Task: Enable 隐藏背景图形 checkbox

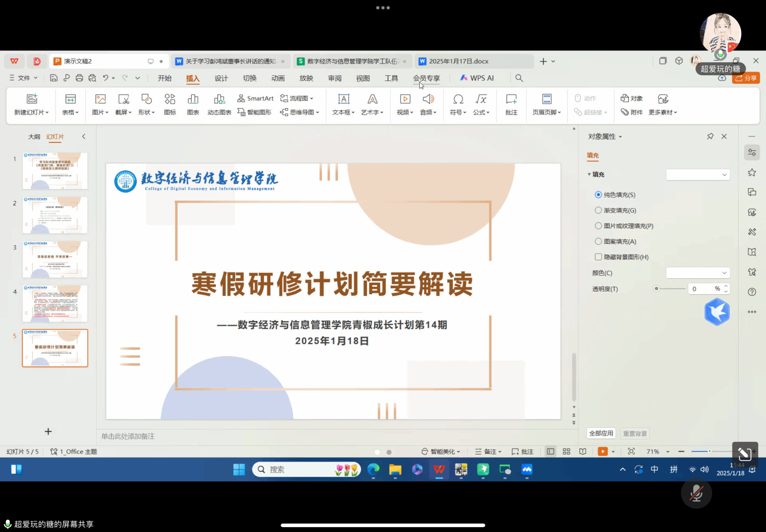Action: point(598,257)
